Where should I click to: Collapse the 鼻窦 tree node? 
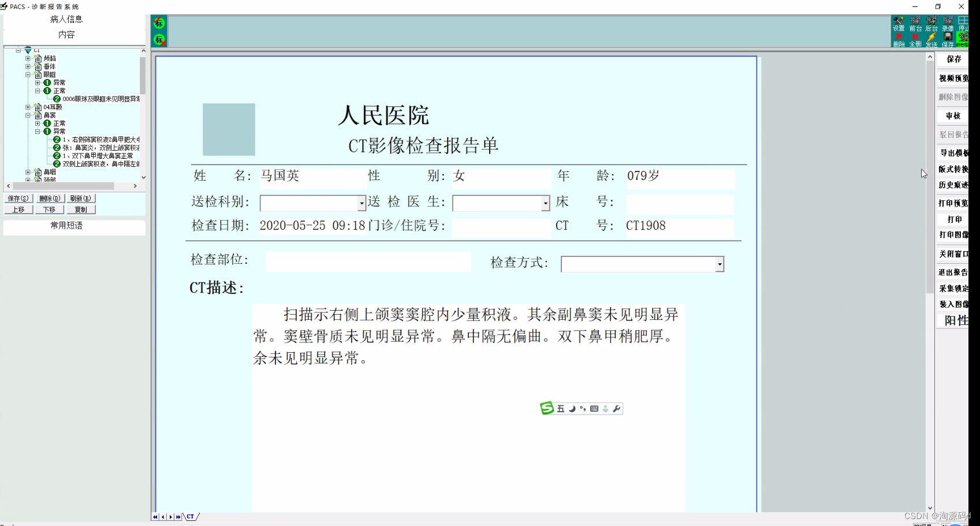(x=28, y=115)
